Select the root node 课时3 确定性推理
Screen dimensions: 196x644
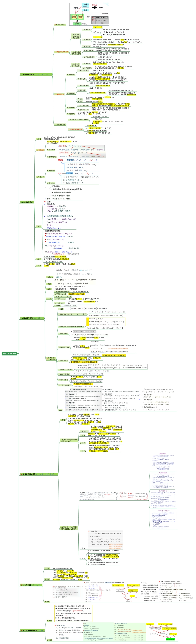click(9, 353)
